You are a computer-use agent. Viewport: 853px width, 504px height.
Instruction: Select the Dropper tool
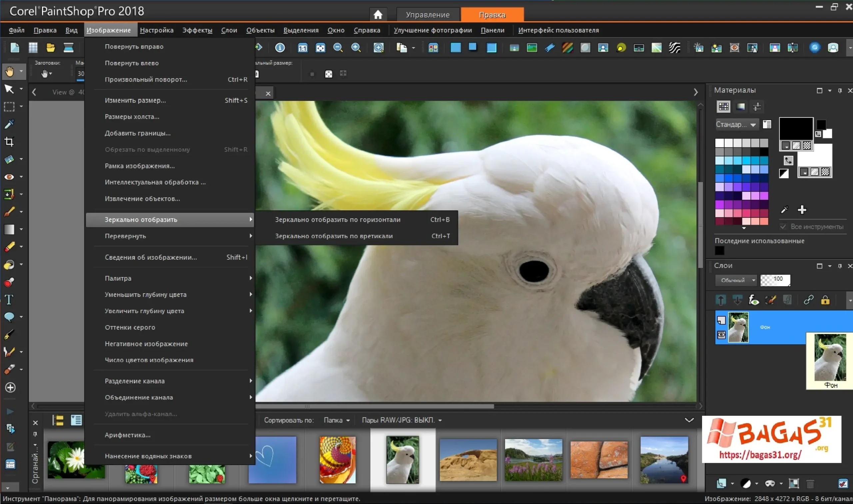pyautogui.click(x=9, y=124)
